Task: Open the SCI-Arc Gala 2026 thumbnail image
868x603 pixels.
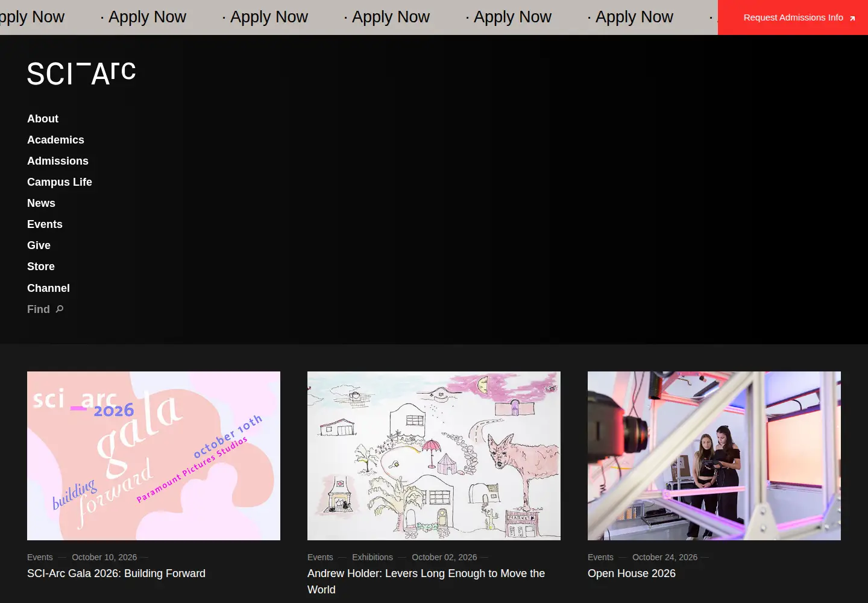Action: point(154,456)
